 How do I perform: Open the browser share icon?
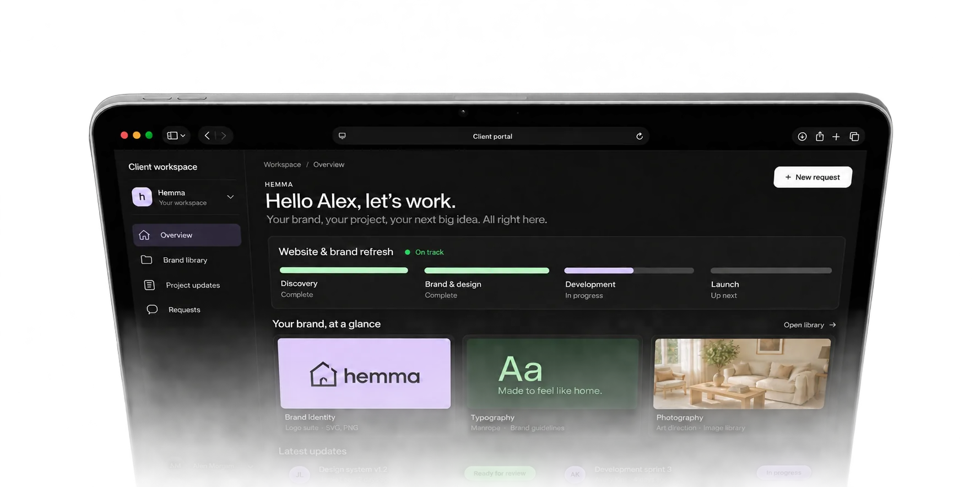tap(820, 136)
